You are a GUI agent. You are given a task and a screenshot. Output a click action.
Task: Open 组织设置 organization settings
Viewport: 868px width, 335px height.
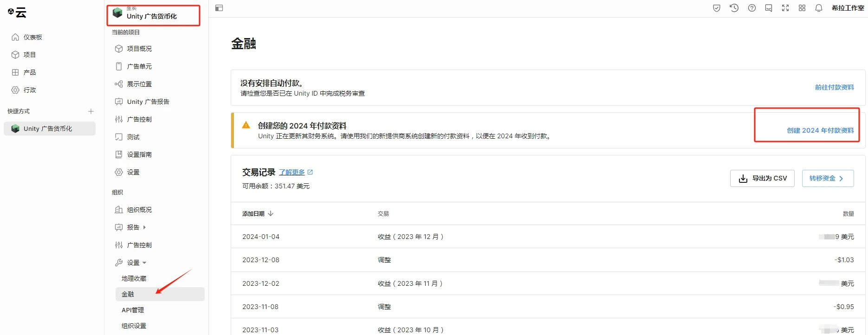(x=134, y=326)
